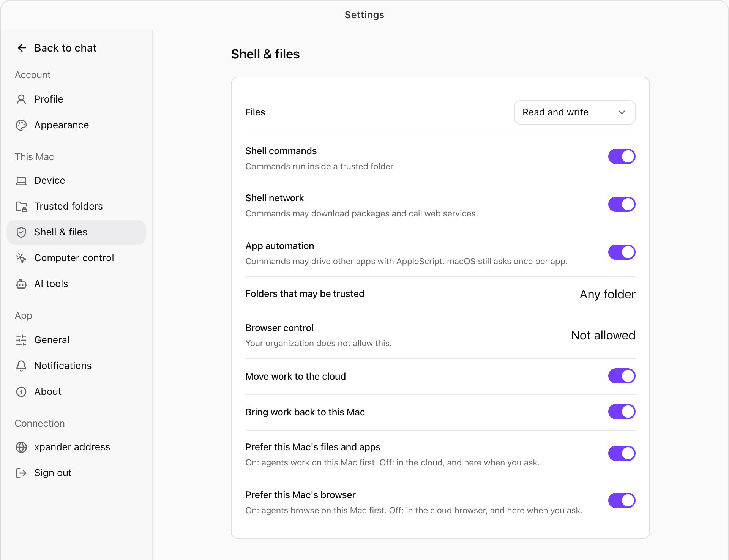Click the Profile person icon
Image resolution: width=729 pixels, height=560 pixels.
pyautogui.click(x=21, y=99)
